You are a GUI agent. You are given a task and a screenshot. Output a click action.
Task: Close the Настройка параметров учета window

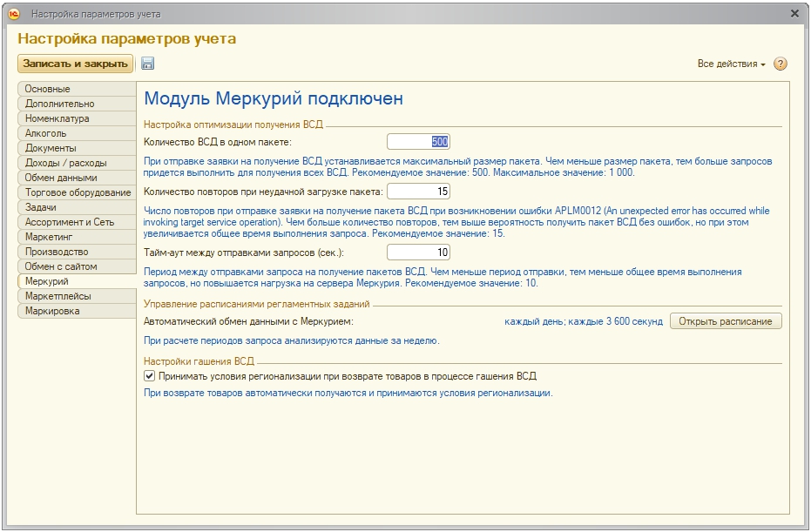click(795, 14)
